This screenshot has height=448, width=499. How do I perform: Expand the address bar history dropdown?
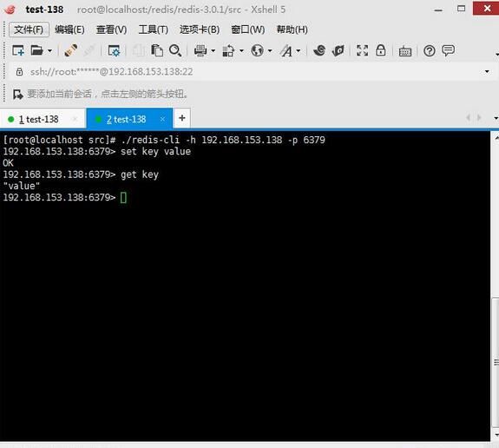tap(487, 72)
